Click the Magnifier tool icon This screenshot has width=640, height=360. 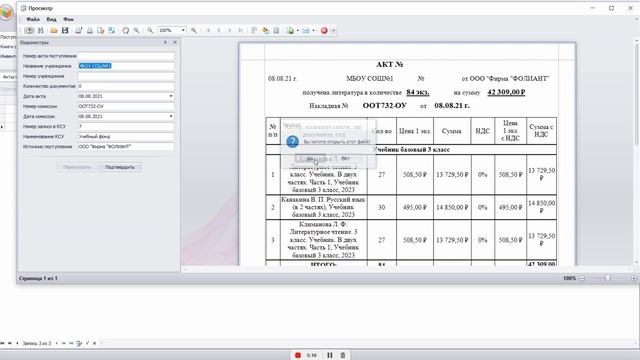(136, 30)
